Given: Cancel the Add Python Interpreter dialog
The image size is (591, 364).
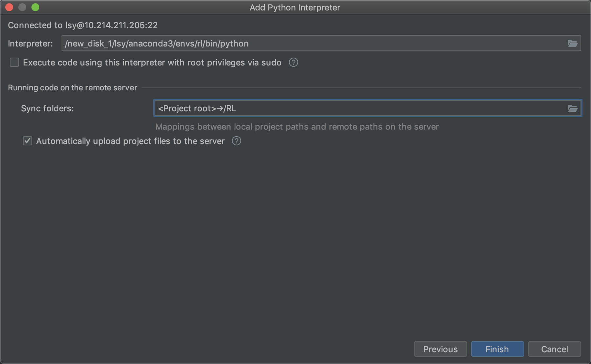Looking at the screenshot, I should point(554,349).
